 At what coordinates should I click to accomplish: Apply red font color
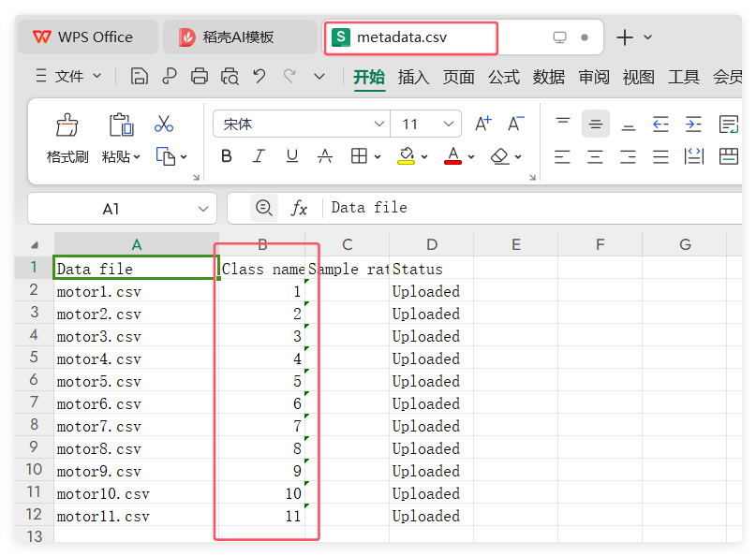pos(452,156)
